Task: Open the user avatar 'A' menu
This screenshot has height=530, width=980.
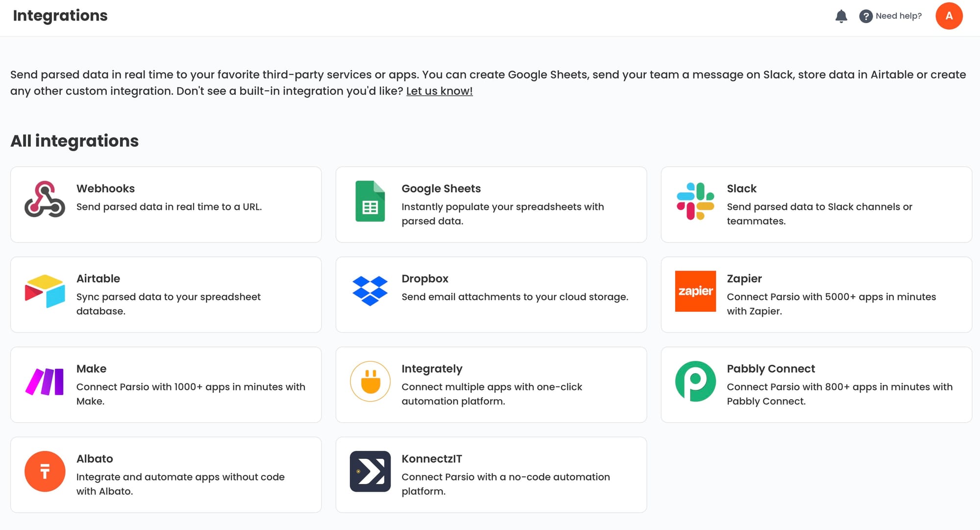Action: click(x=949, y=16)
